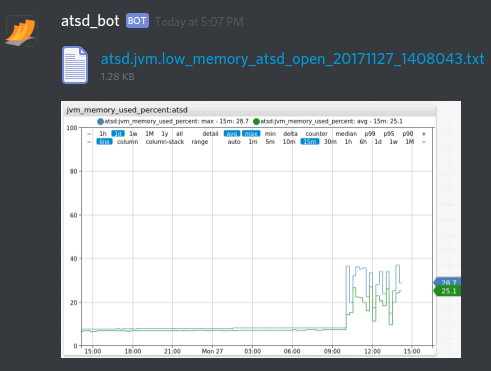Collapse the chart mode row minus control
The height and width of the screenshot is (371, 491).
coord(89,142)
